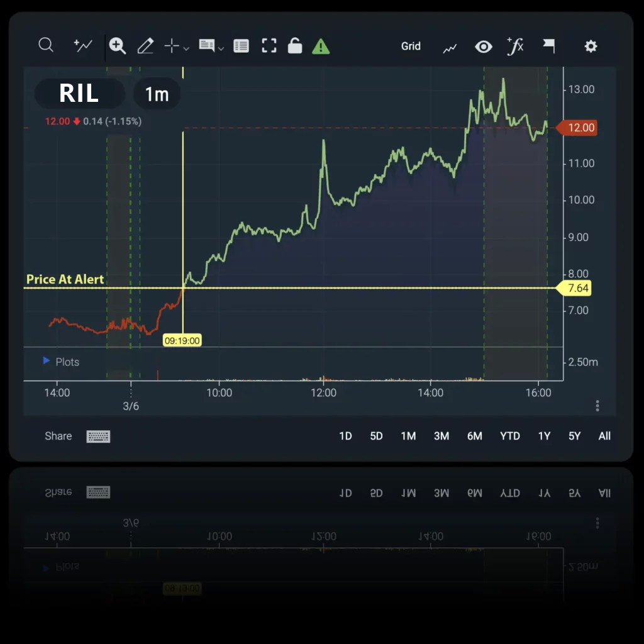
Task: Select the crosshair cursor tool
Action: [x=172, y=46]
